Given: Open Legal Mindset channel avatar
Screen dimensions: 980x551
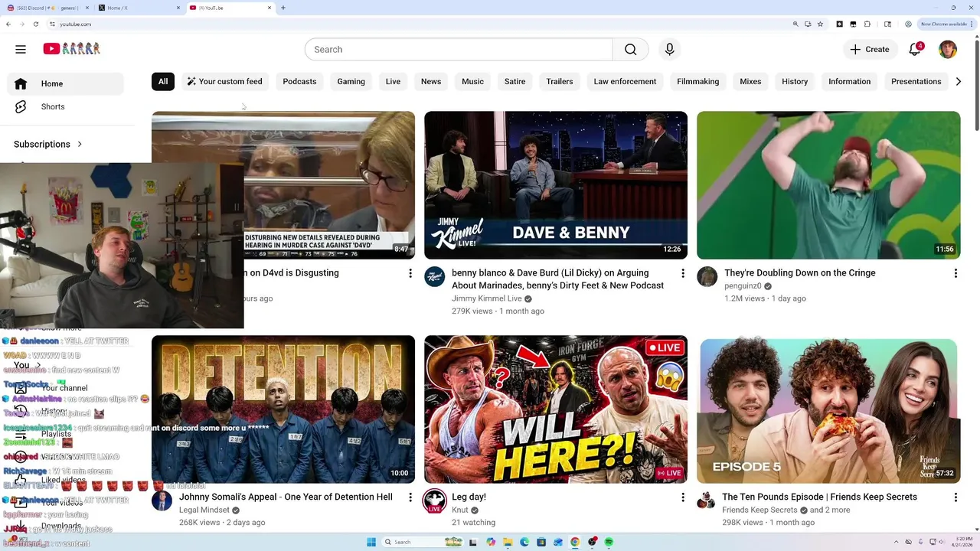Looking at the screenshot, I should click(162, 501).
